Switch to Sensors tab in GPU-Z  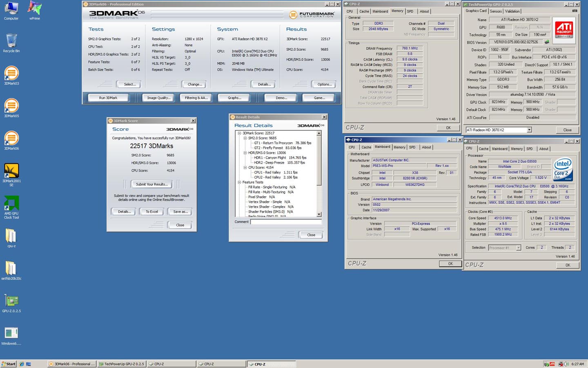coord(496,11)
